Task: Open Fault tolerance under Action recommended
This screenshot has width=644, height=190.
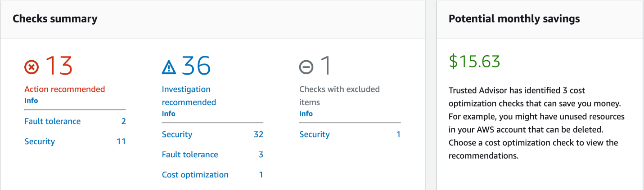Action: [x=53, y=121]
